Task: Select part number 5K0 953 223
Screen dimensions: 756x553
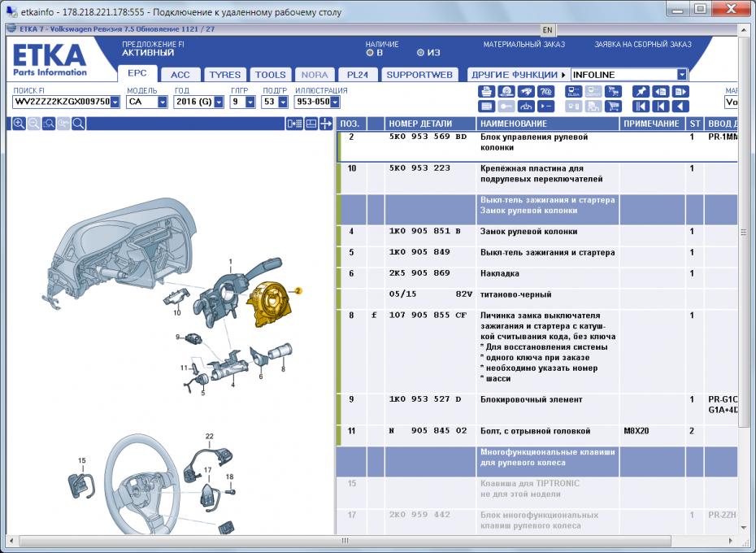Action: click(419, 168)
